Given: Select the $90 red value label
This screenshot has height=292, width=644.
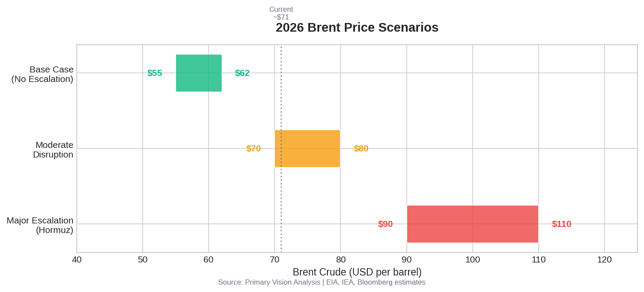Looking at the screenshot, I should tap(386, 224).
